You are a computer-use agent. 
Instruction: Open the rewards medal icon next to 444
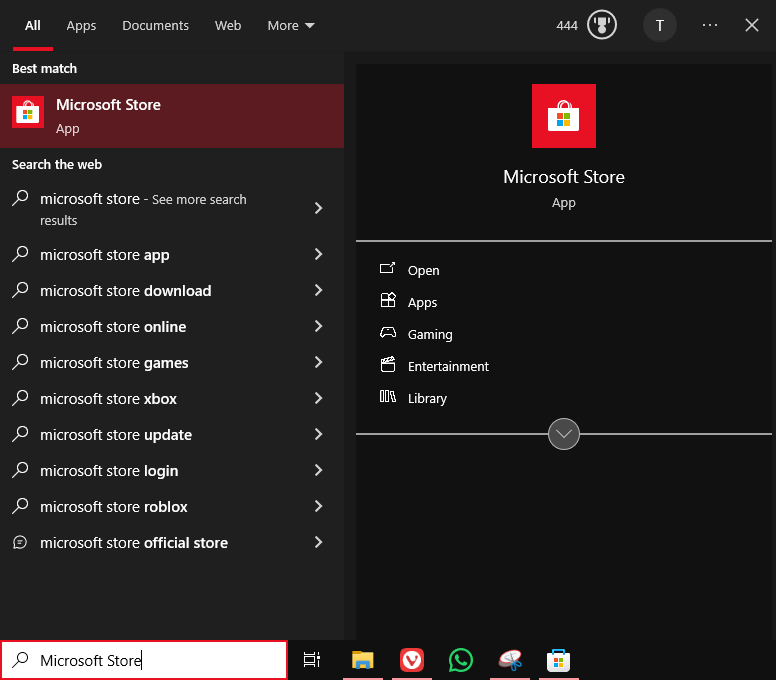(601, 25)
